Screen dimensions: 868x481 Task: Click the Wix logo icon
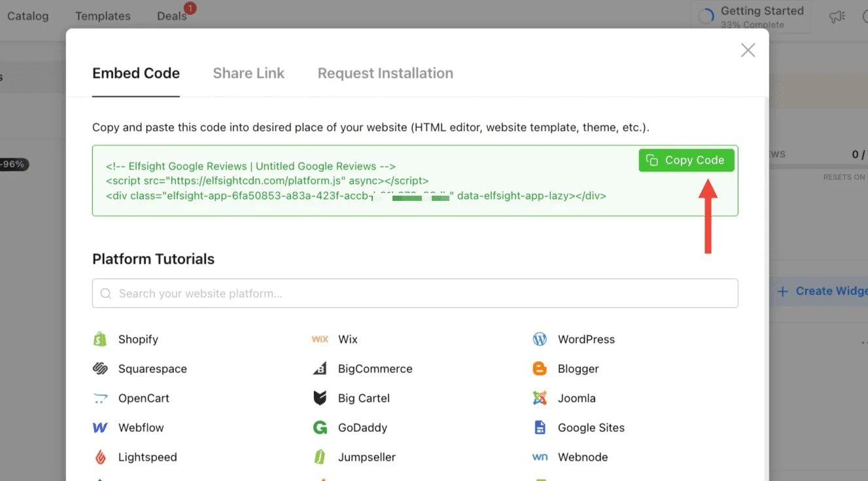(x=320, y=339)
